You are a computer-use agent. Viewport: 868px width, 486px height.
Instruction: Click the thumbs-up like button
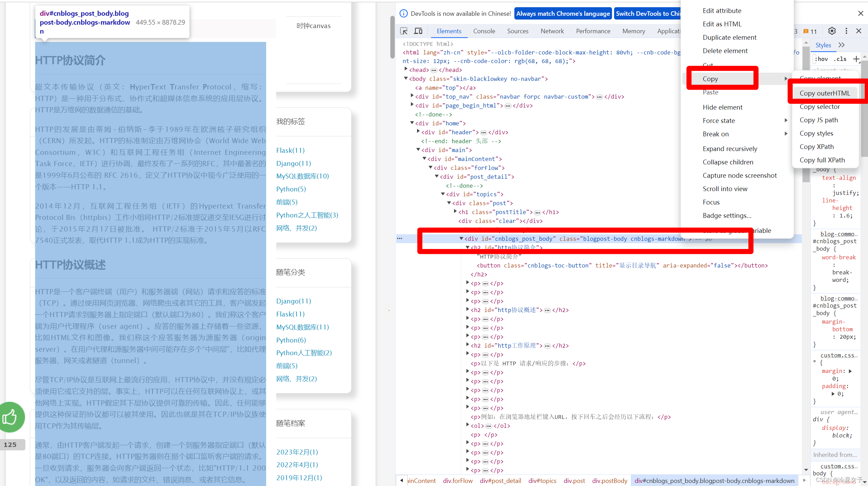click(x=10, y=417)
